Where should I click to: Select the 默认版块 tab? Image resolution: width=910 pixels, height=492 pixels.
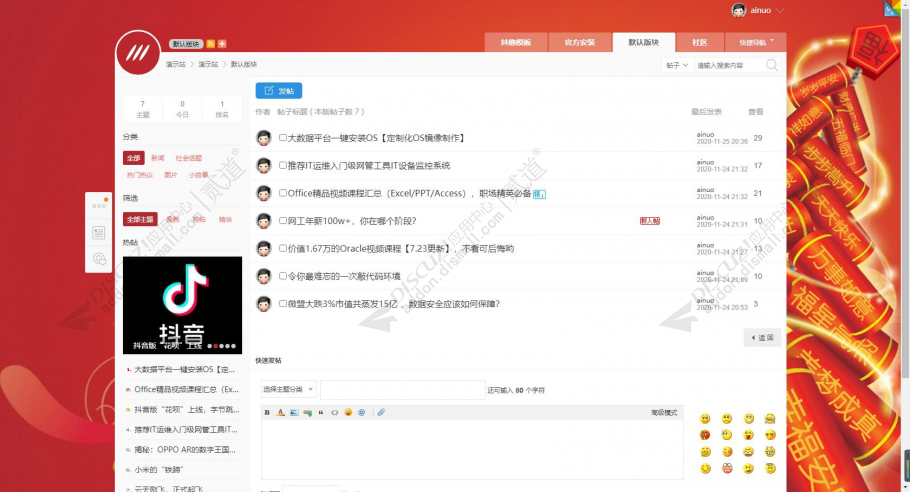(644, 42)
